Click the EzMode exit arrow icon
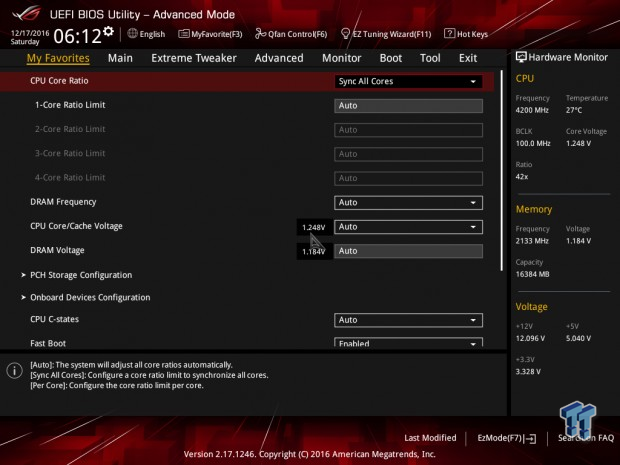This screenshot has height=465, width=620. click(531, 438)
